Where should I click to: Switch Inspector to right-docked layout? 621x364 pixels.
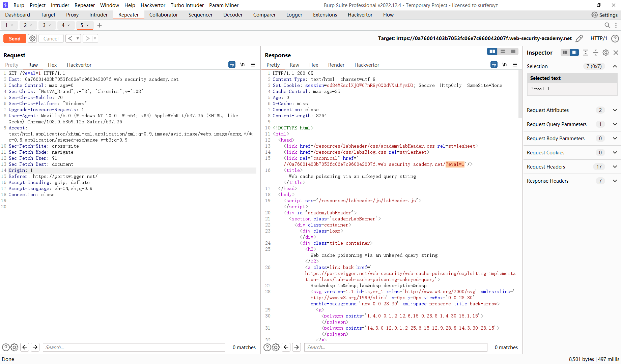coord(574,52)
